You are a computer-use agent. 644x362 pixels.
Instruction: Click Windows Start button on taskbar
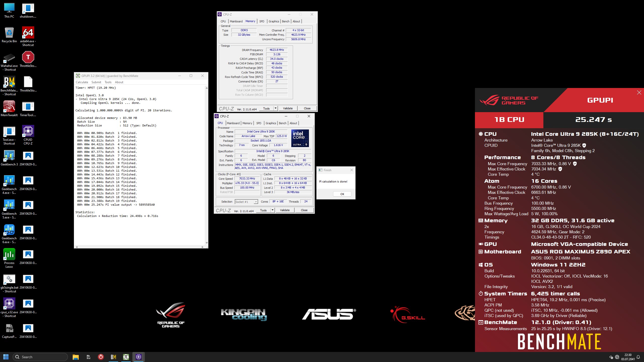coord(6,357)
